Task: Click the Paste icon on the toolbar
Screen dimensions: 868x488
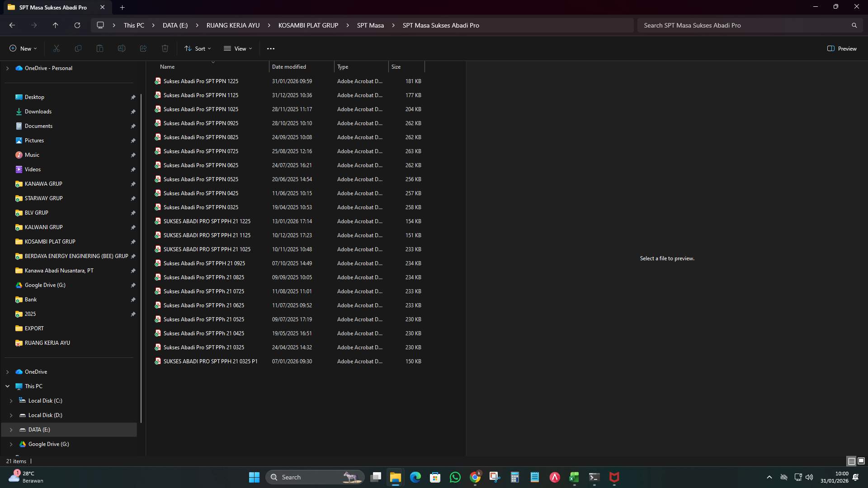Action: (x=99, y=48)
